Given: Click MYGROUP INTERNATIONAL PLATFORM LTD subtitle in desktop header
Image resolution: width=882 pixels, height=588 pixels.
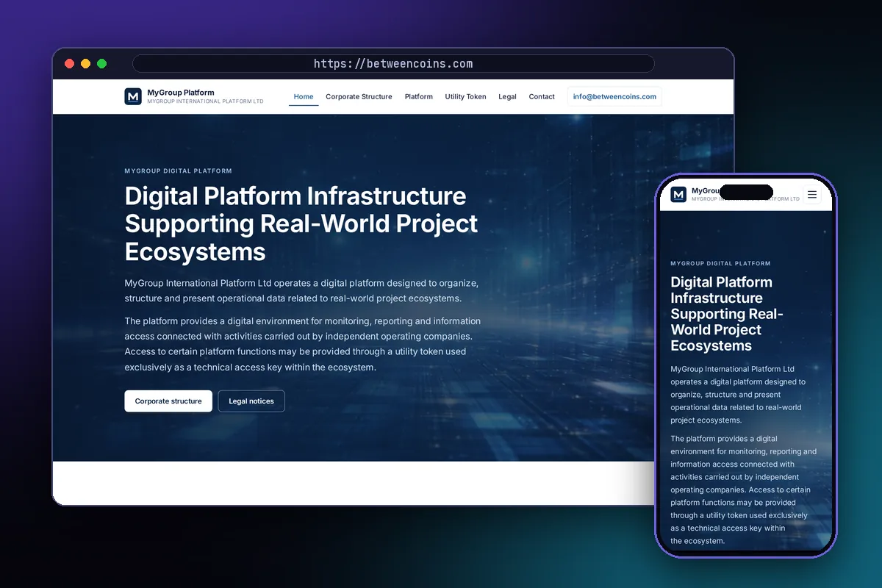Looking at the screenshot, I should tap(205, 101).
